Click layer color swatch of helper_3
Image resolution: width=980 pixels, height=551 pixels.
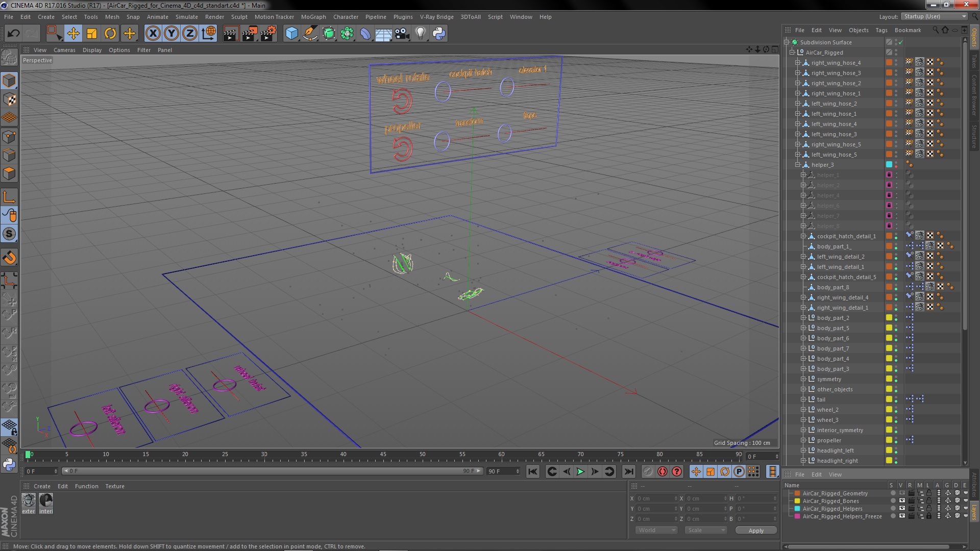[x=889, y=165]
